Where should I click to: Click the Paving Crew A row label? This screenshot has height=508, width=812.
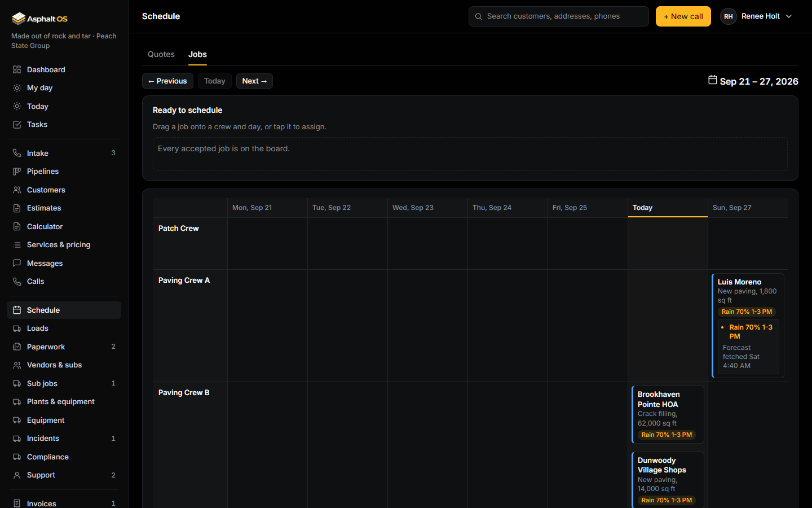[x=184, y=280]
